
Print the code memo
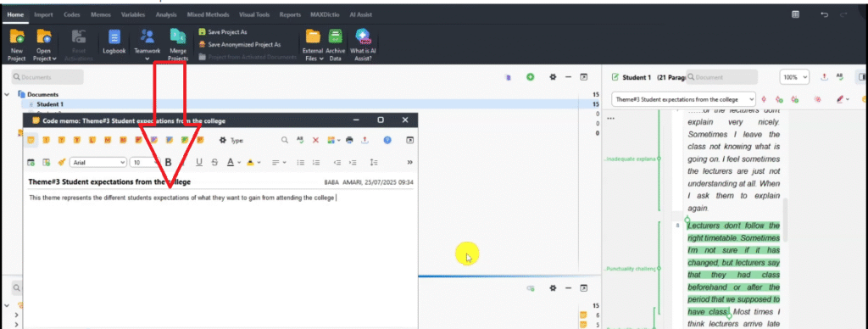[349, 140]
